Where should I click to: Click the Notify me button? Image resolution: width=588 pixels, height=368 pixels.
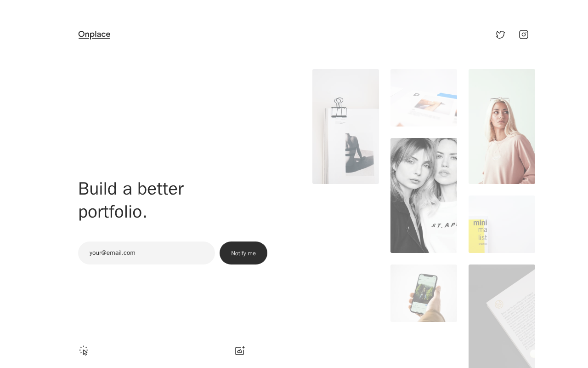point(243,253)
